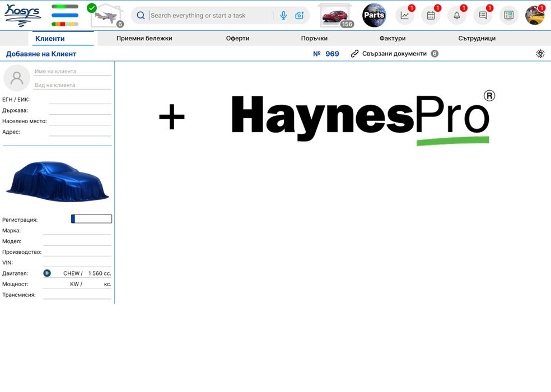
Task: Click the search magnifier icon
Action: (141, 16)
